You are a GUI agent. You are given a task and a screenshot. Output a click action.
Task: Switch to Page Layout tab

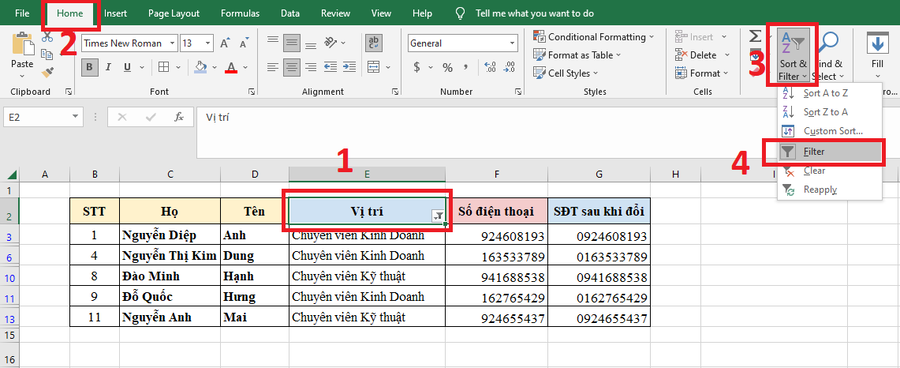173,13
